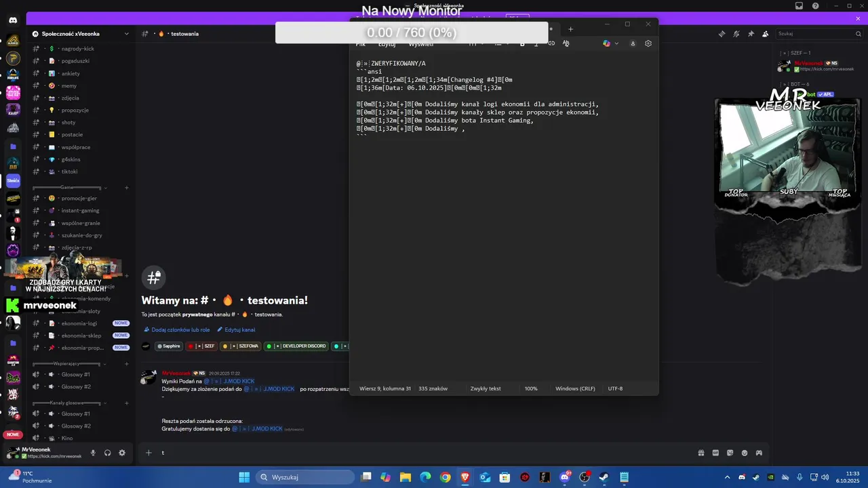This screenshot has height=488, width=868.
Task: Open the szukanie-do-gry channel
Action: coord(81,235)
